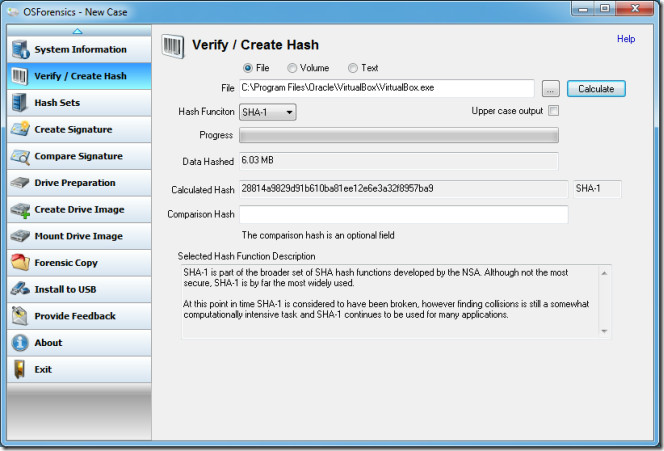Select the Text radio button
The width and height of the screenshot is (664, 451).
pos(352,68)
